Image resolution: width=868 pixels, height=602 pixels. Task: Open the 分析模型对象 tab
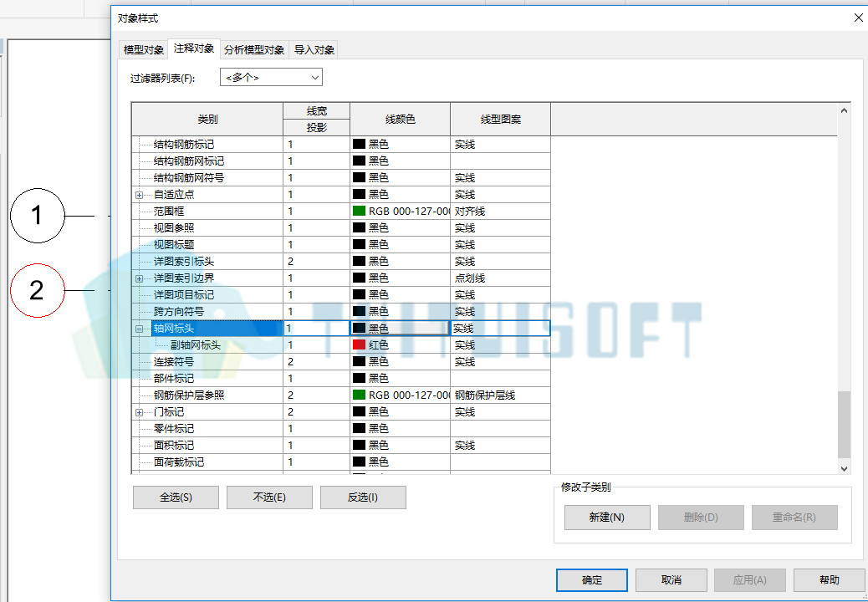(254, 50)
